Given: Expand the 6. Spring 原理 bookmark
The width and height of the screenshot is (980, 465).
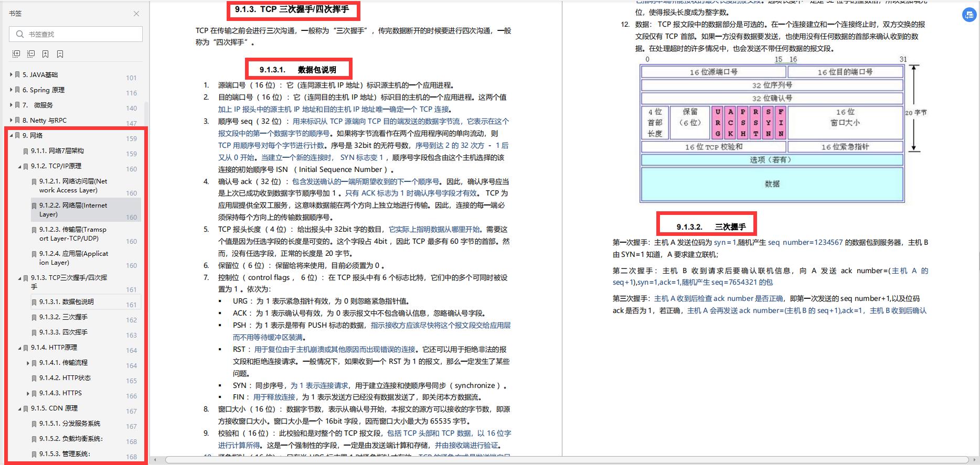Looking at the screenshot, I should click(x=11, y=90).
